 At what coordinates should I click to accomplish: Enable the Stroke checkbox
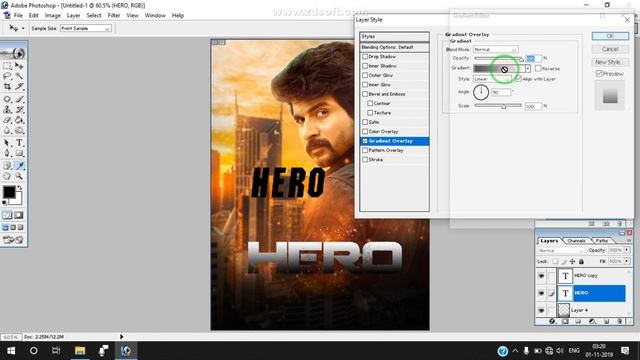(365, 160)
